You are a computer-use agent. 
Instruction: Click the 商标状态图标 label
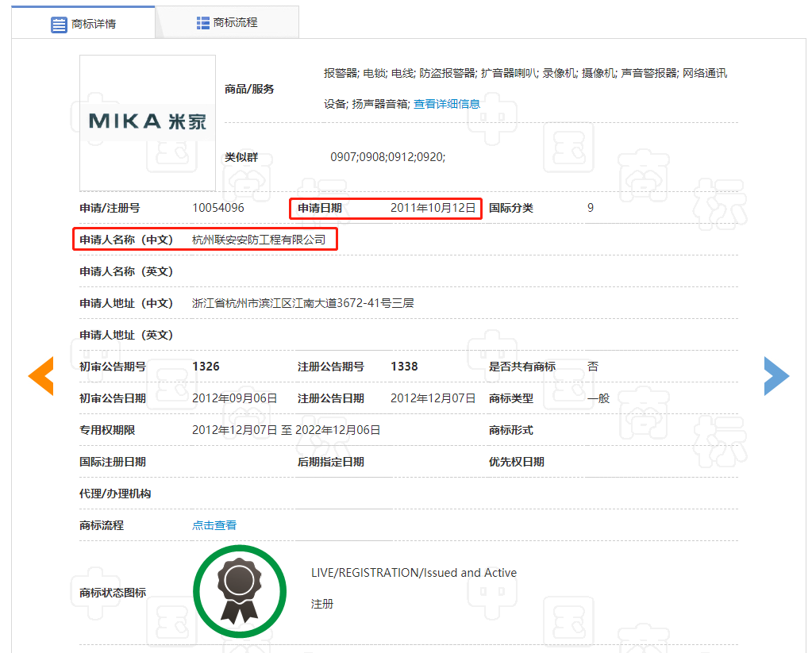tap(113, 593)
